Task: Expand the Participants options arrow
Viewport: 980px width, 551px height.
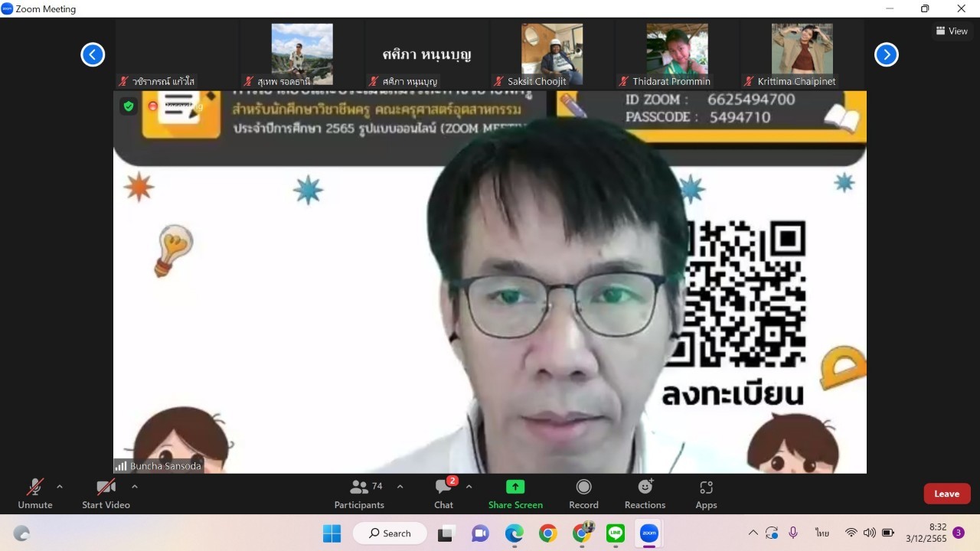Action: pyautogui.click(x=400, y=486)
